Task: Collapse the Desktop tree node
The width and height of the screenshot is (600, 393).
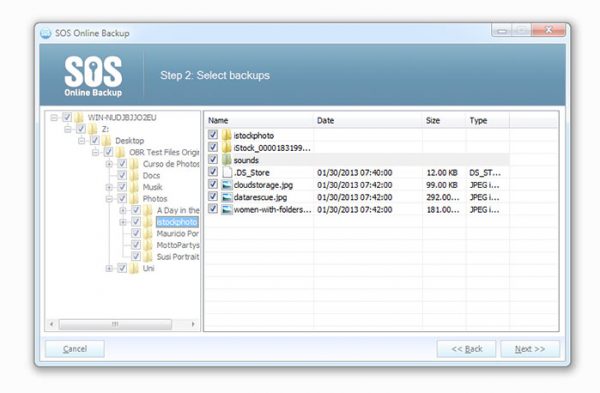Action: coord(82,141)
